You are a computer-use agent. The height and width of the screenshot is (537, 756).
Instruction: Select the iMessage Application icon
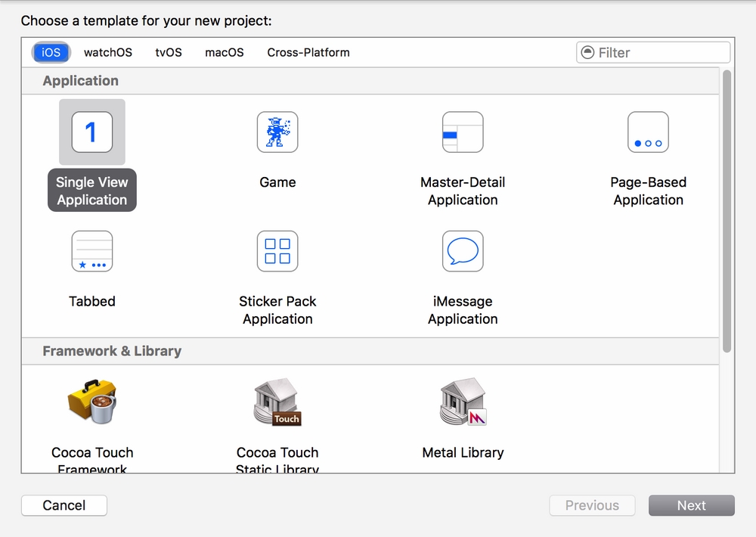tap(463, 251)
